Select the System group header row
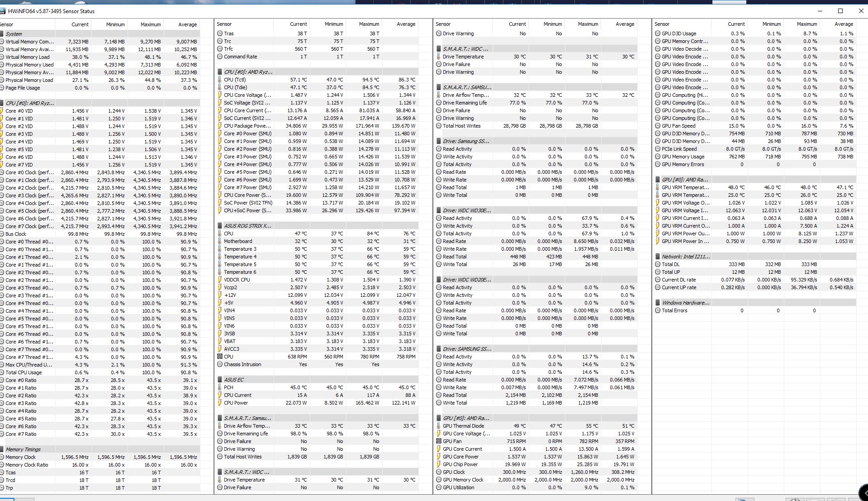 100,34
